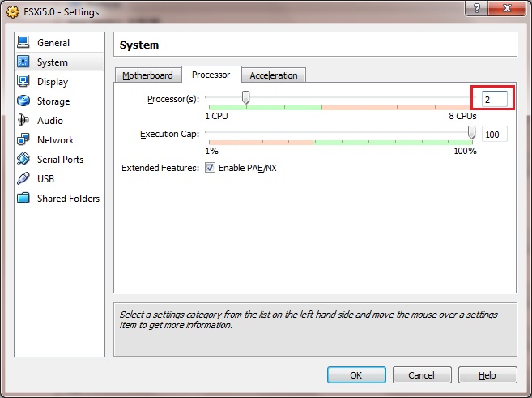The height and width of the screenshot is (398, 532).
Task: Click the Cancel button
Action: click(x=422, y=375)
